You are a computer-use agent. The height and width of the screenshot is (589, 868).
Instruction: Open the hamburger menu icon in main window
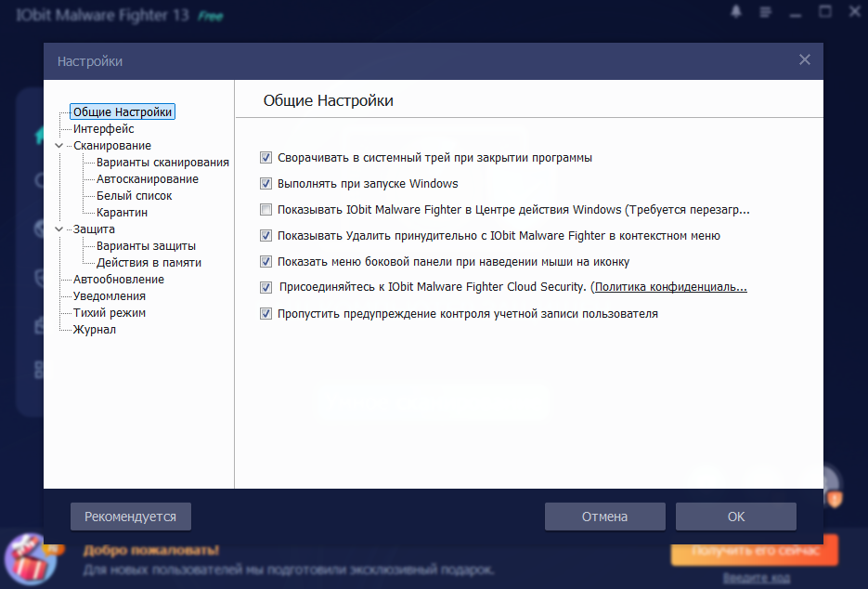coord(766,12)
